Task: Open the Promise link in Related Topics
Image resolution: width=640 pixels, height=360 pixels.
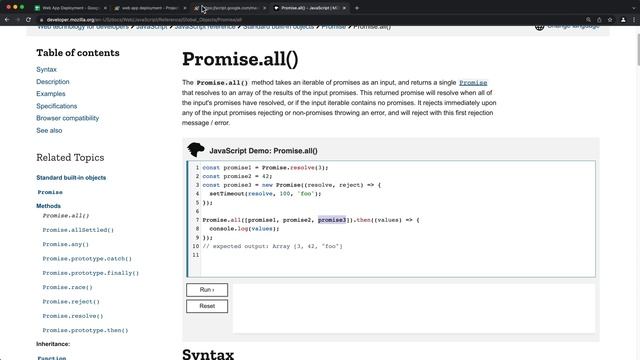Action: 50,192
